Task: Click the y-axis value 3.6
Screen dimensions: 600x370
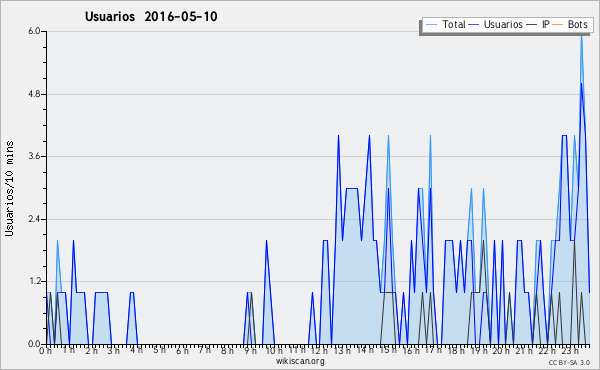Action: [x=34, y=156]
